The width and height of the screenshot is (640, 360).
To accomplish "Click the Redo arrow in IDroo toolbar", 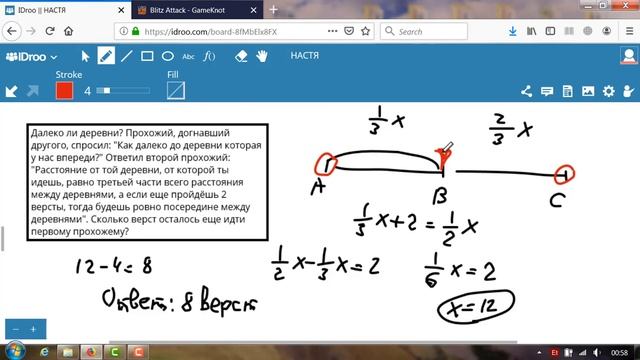I will pos(33,91).
